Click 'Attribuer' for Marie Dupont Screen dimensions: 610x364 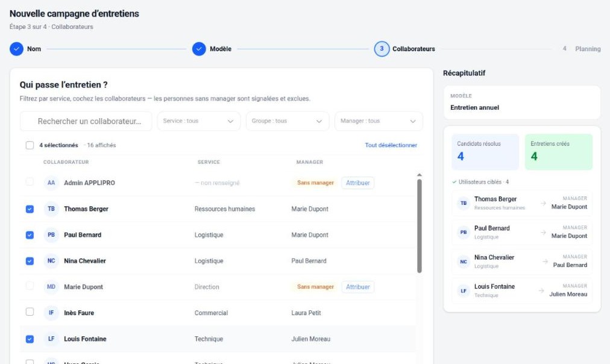pyautogui.click(x=358, y=287)
